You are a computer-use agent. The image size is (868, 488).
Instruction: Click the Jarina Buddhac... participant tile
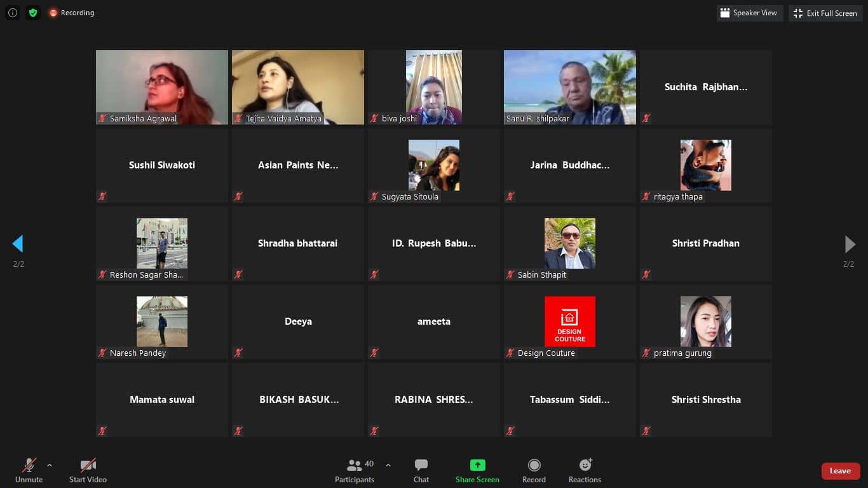(x=570, y=165)
